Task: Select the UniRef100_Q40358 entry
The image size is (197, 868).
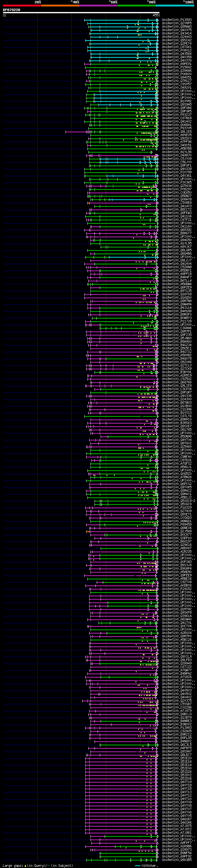Action: point(177,57)
